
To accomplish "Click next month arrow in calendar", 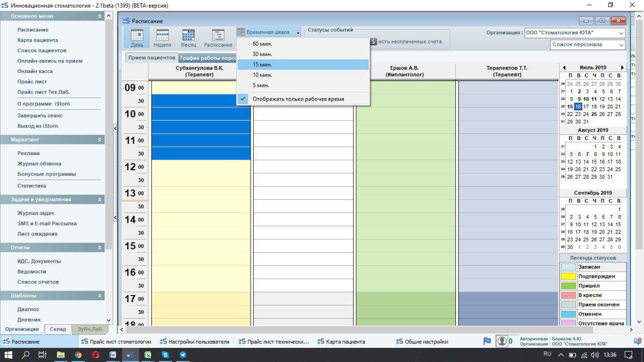I will point(622,67).
